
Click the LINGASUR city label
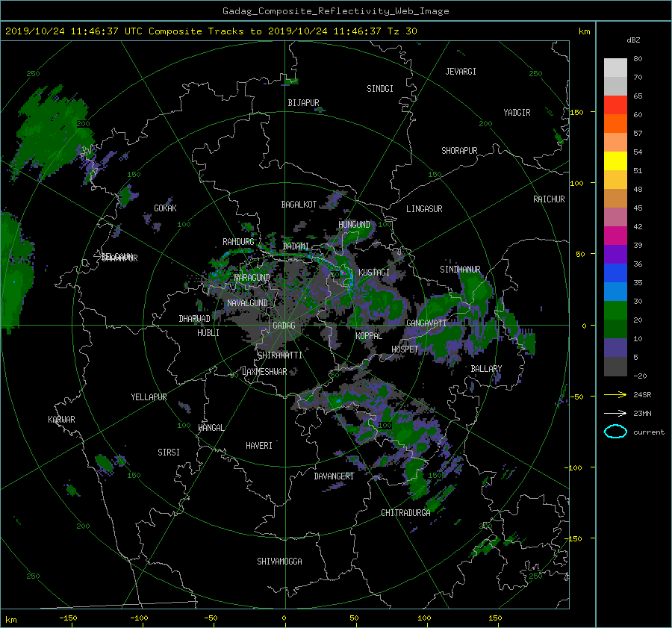424,209
